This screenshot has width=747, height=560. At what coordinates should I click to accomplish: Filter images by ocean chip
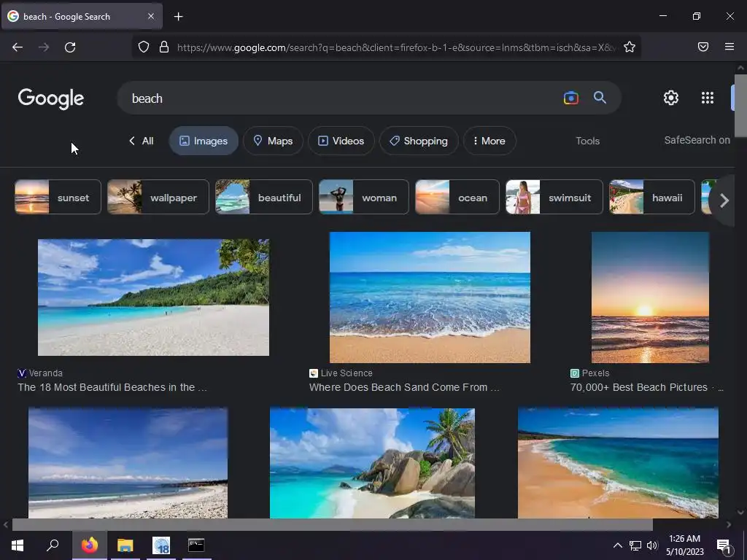457,197
